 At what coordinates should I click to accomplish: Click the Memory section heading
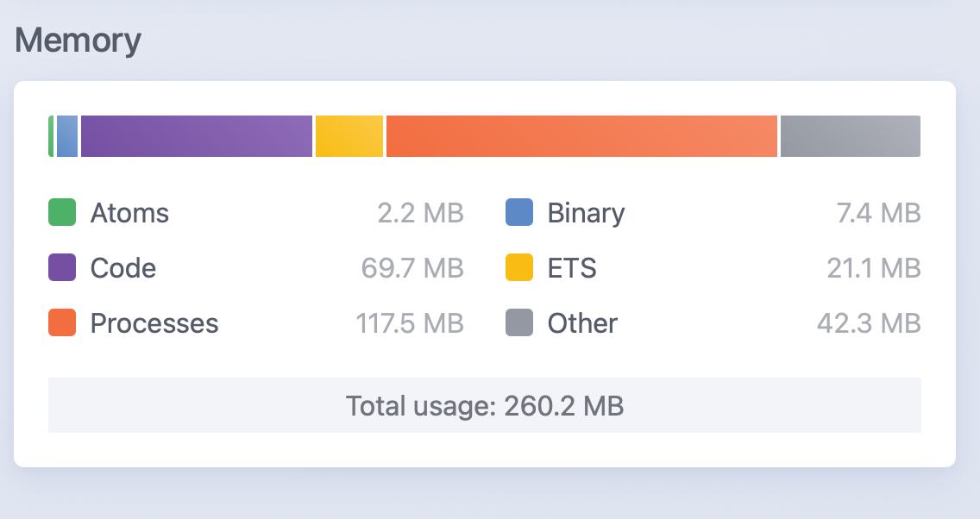click(78, 41)
